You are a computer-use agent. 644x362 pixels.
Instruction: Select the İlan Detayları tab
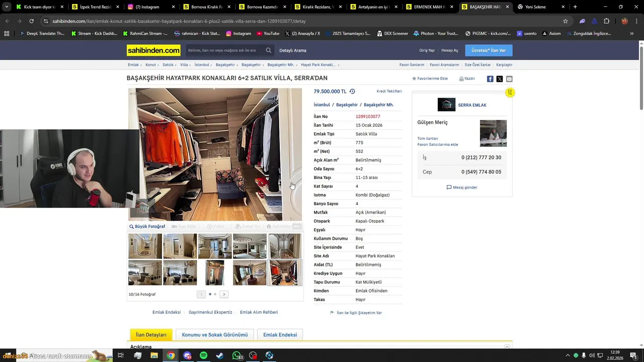(151, 335)
